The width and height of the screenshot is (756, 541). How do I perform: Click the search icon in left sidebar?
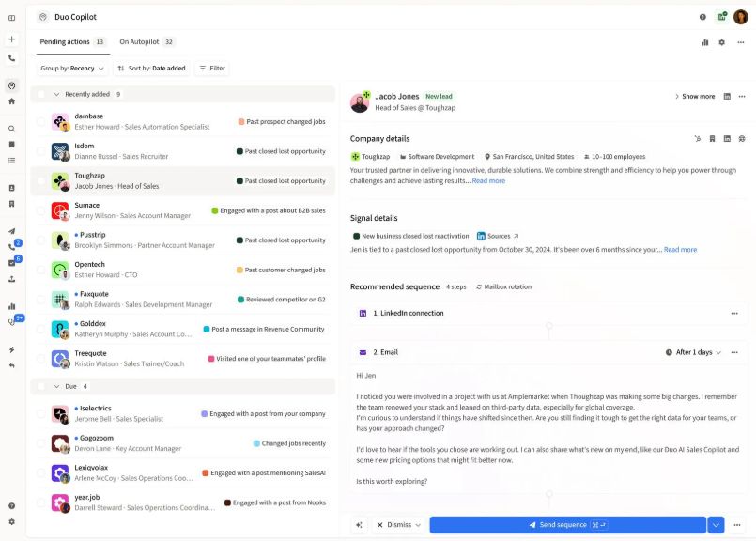point(11,129)
